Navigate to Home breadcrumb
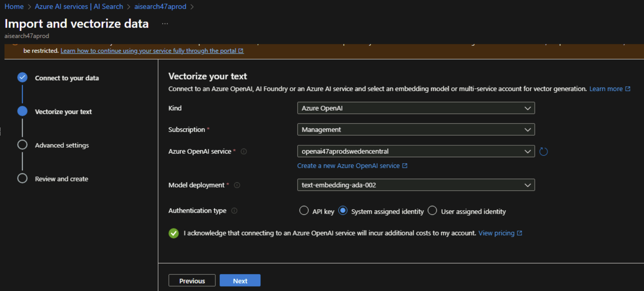This screenshot has height=291, width=644. 14,7
